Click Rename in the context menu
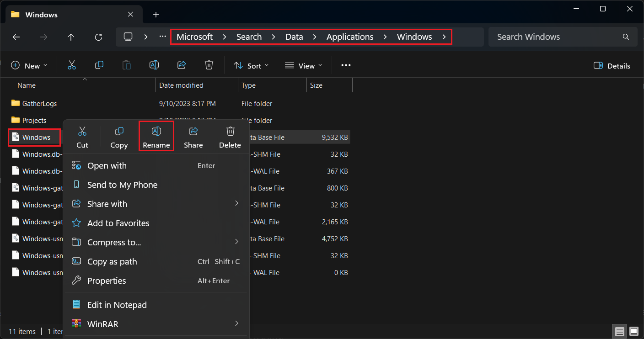The width and height of the screenshot is (644, 339). click(x=156, y=137)
